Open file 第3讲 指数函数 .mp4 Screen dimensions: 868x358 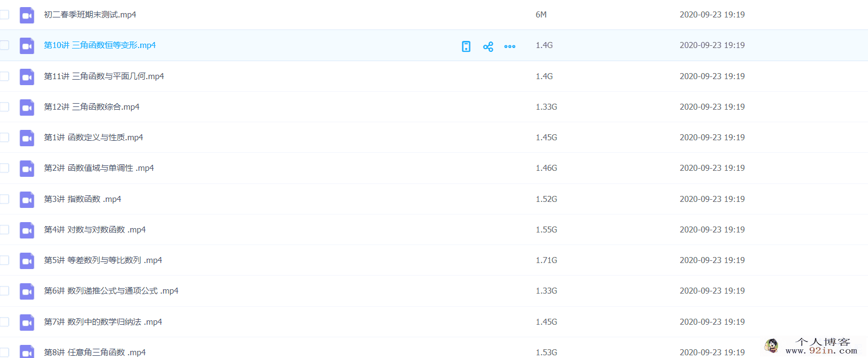click(82, 199)
